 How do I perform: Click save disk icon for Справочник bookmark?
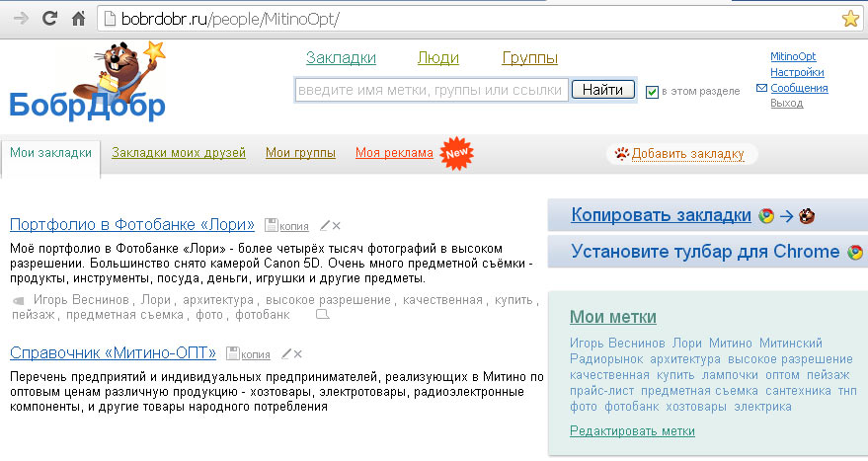point(233,353)
